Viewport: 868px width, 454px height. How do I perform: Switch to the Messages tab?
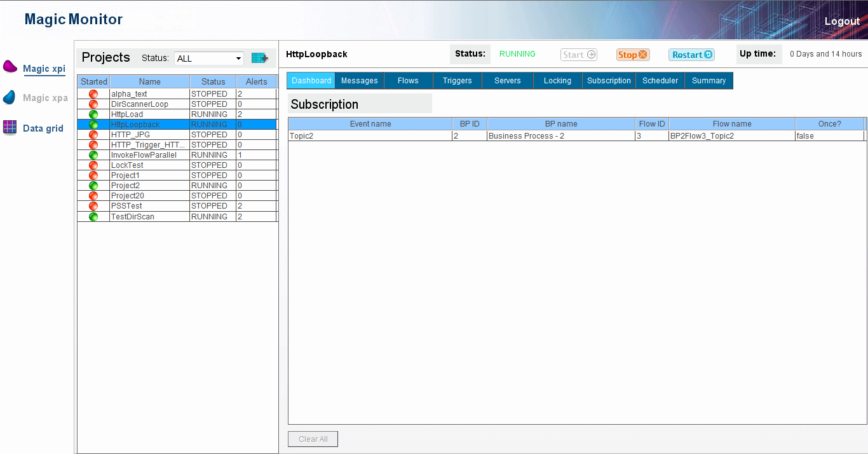point(360,81)
